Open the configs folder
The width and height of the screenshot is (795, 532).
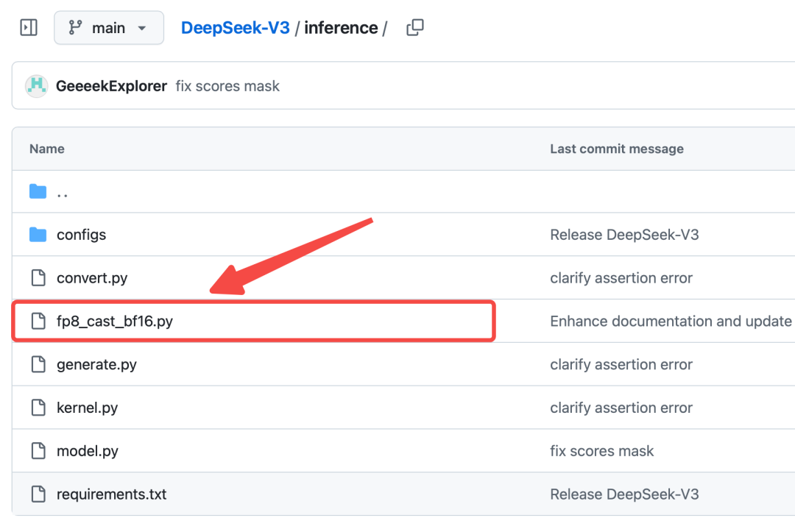(81, 235)
